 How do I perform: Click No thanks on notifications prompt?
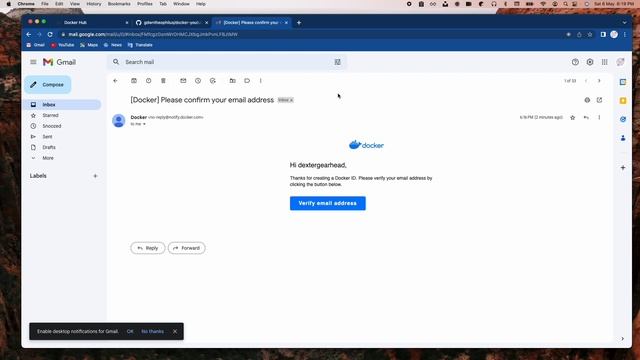point(153,331)
